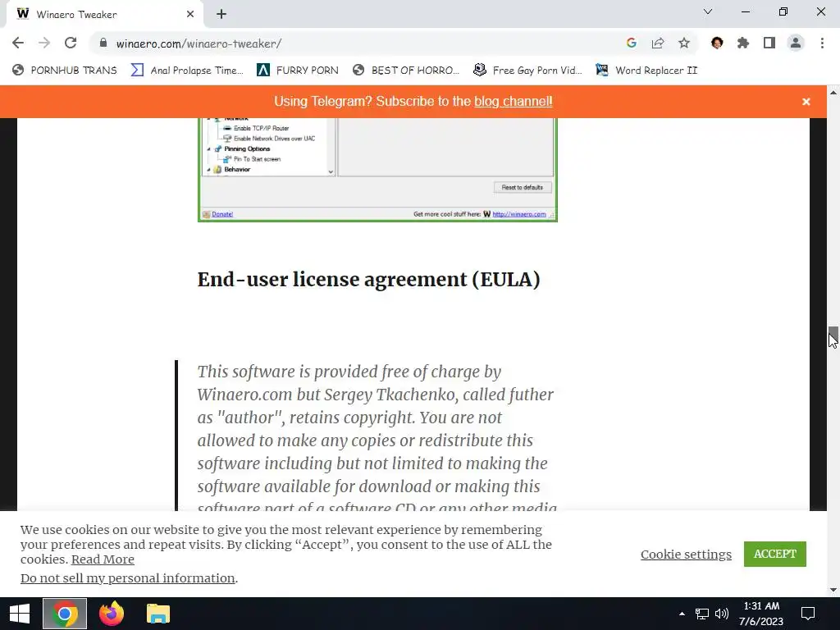Bookmark this page with the star icon
Image resolution: width=840 pixels, height=630 pixels.
pyautogui.click(x=684, y=43)
